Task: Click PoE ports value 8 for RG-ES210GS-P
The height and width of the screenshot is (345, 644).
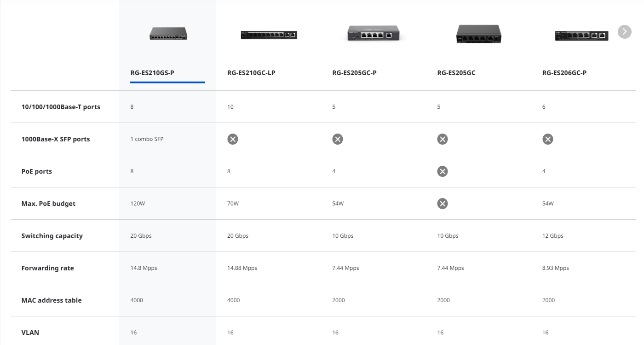Action: [132, 171]
